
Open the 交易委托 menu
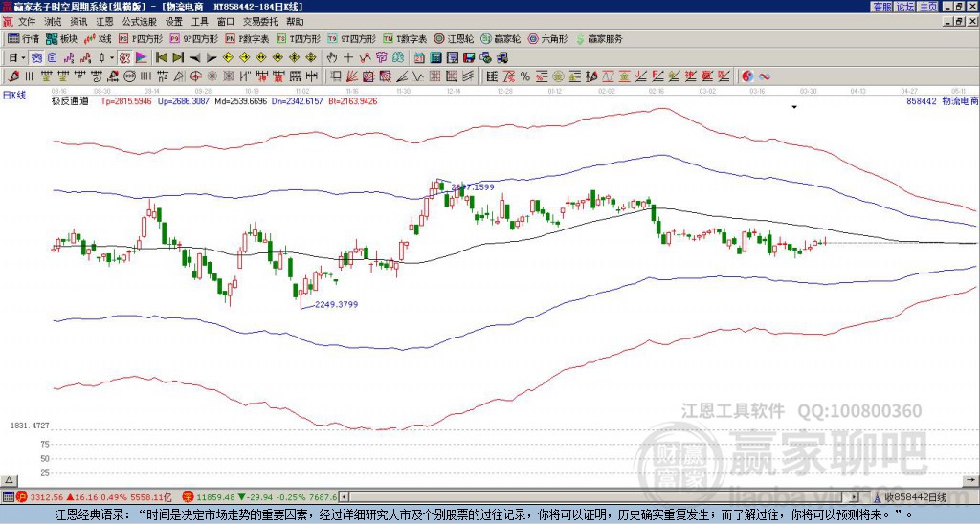point(260,22)
